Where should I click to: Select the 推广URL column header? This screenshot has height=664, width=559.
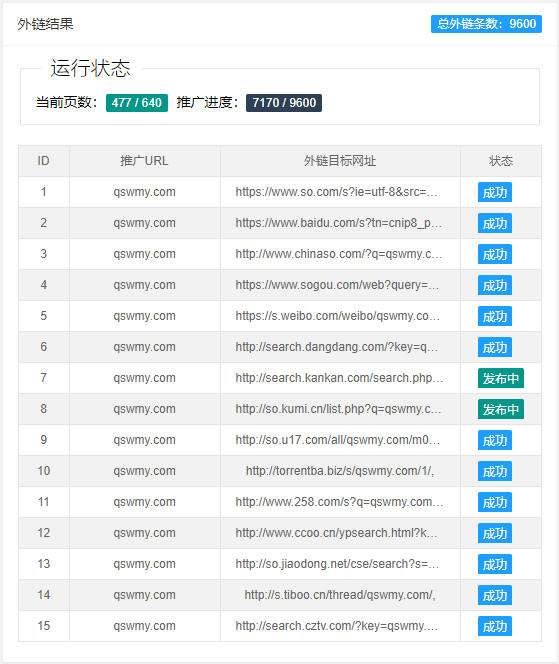click(x=144, y=161)
